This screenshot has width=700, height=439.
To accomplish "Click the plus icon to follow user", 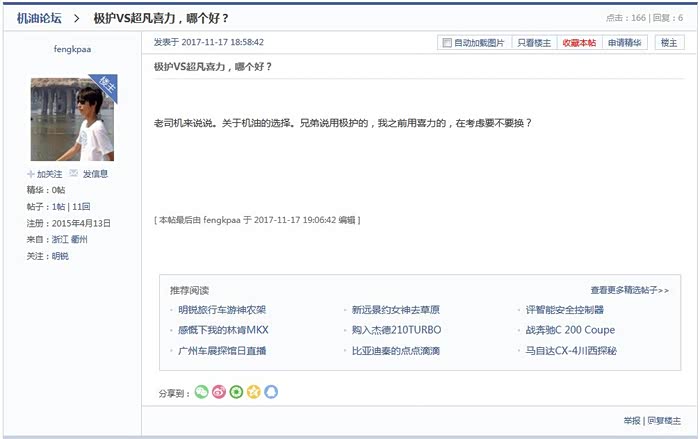I will 31,174.
